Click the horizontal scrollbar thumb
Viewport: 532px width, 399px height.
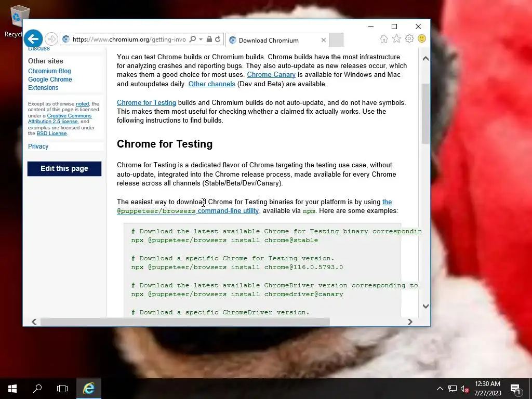click(185, 322)
